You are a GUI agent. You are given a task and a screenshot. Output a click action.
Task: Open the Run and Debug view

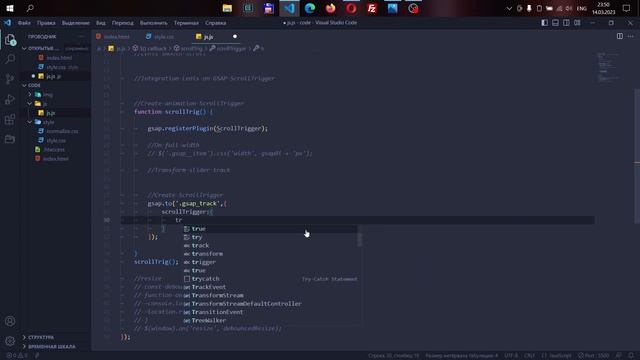pyautogui.click(x=10, y=99)
